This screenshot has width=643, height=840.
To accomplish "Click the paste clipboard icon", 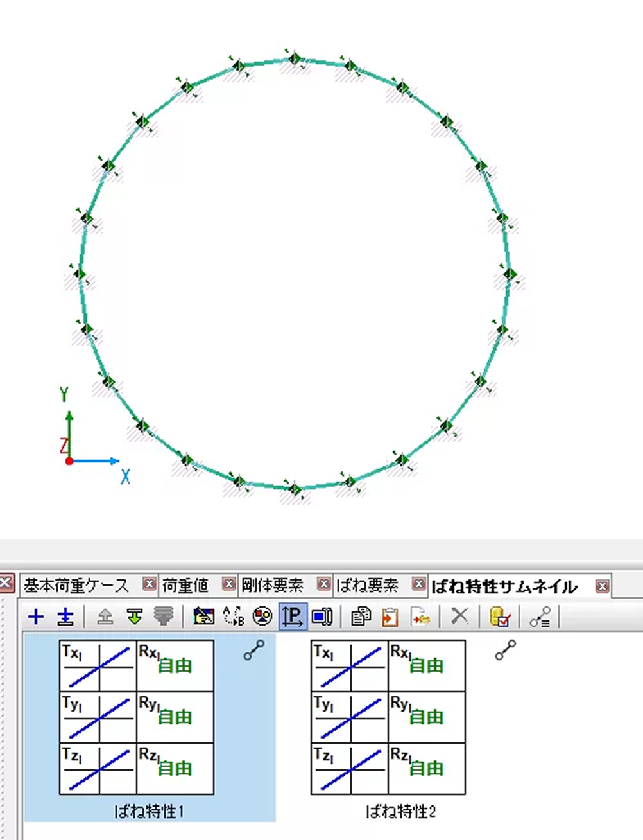I will 391,617.
